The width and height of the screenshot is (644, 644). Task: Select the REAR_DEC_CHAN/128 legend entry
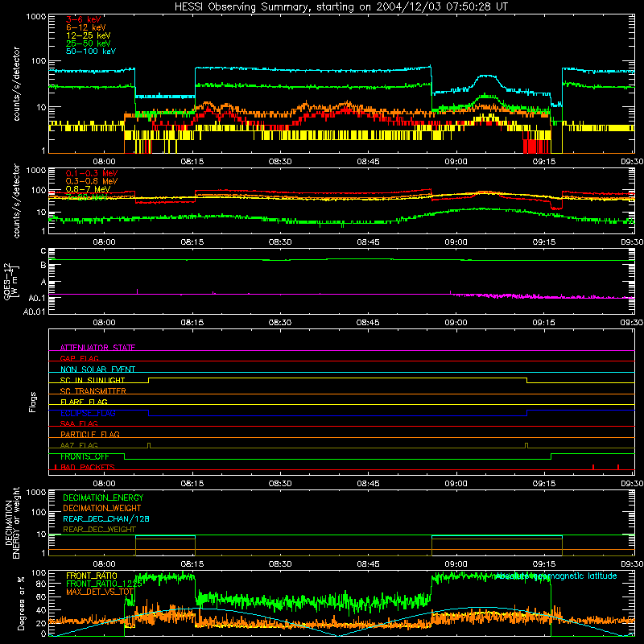tap(106, 518)
